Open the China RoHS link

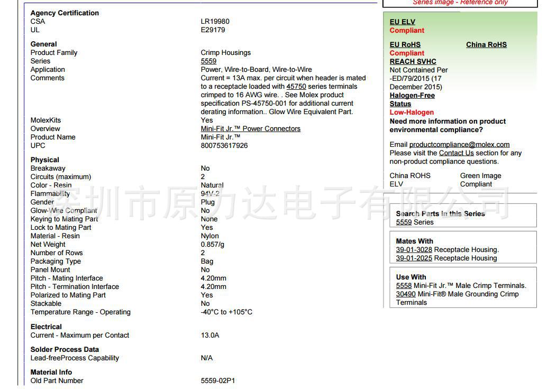486,45
